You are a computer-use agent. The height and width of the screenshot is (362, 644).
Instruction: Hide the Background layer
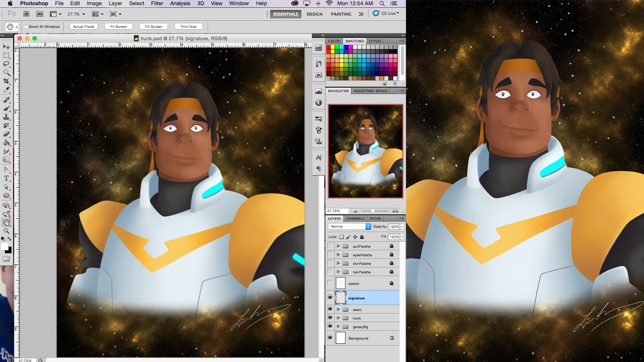(330, 338)
